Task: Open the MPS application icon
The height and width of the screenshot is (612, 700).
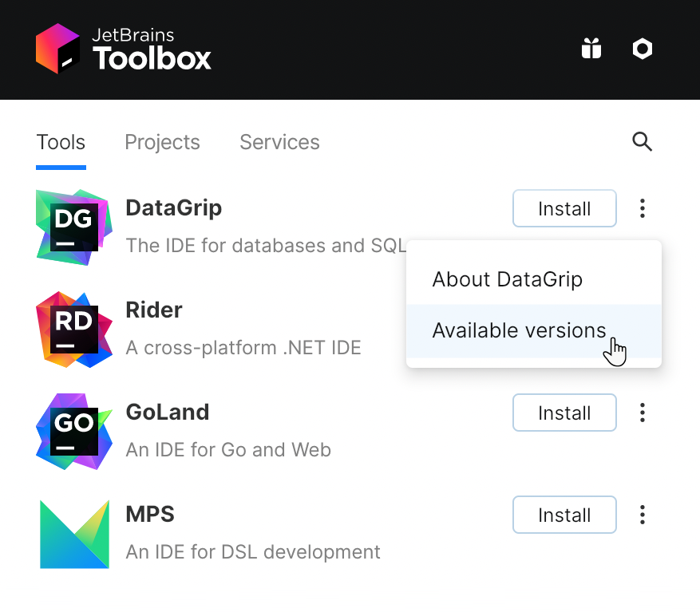Action: pos(73,532)
